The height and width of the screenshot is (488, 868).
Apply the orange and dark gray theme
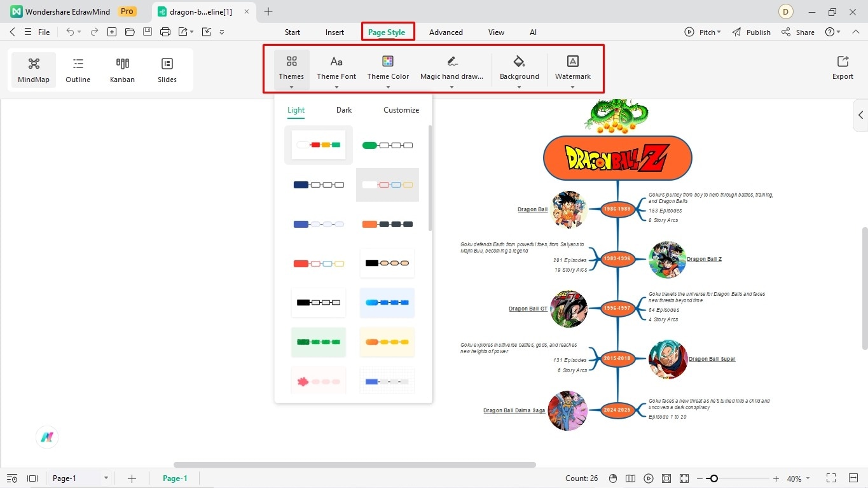(x=387, y=224)
